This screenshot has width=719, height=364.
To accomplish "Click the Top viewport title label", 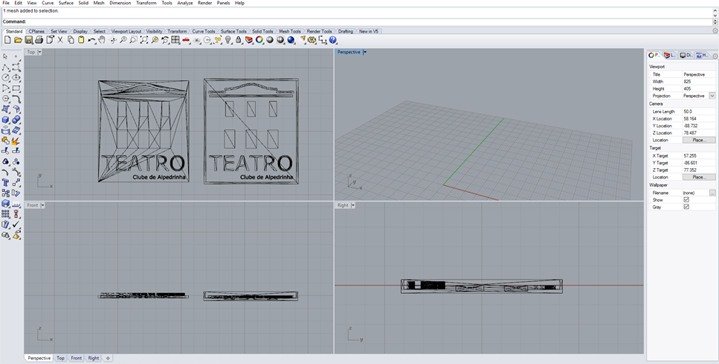I will (x=31, y=52).
